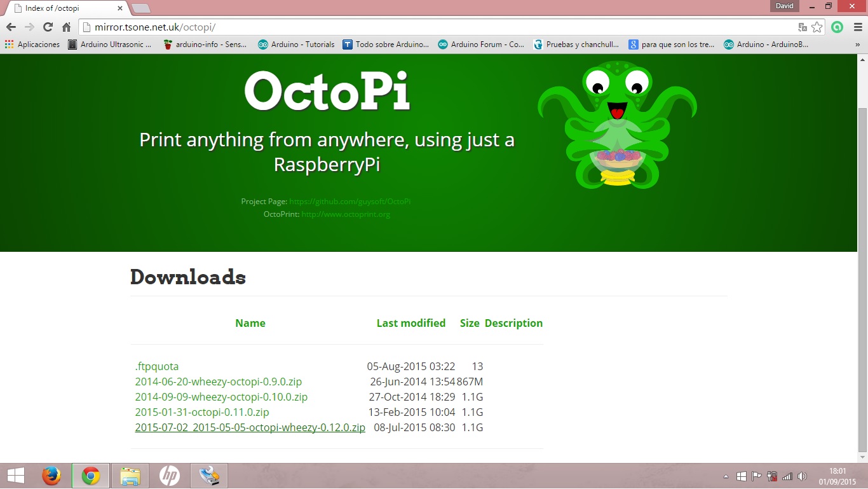Image resolution: width=868 pixels, height=489 pixels.
Task: Open the Windows Start button
Action: 16,476
